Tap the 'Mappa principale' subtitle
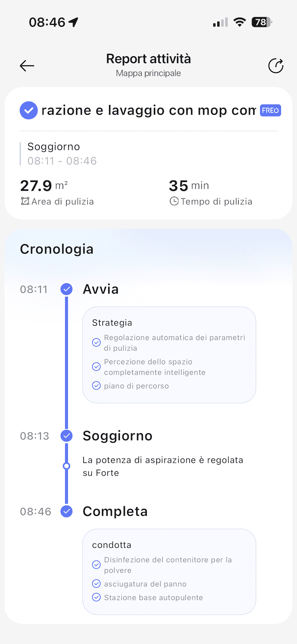Screen dimensions: 297x644 point(148,73)
